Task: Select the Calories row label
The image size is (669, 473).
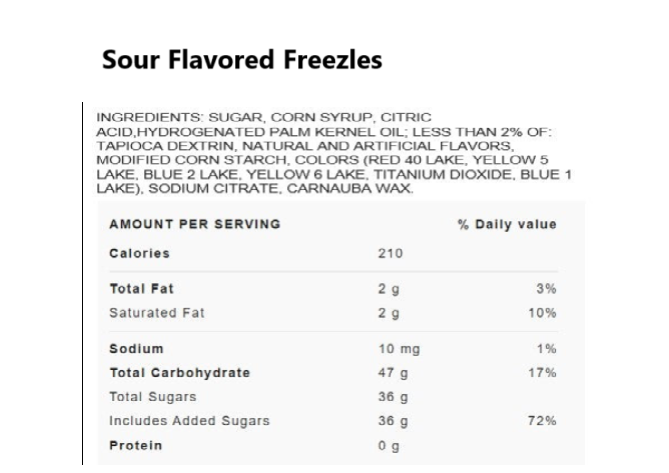Action: (140, 253)
